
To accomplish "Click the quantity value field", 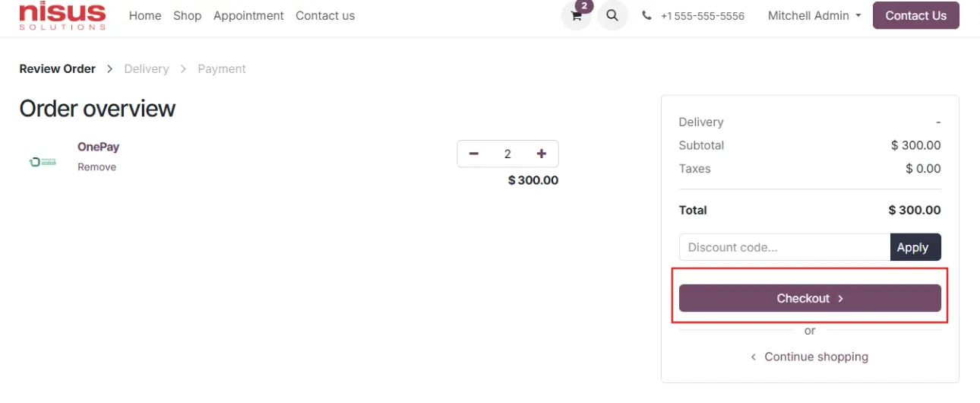I will (507, 154).
